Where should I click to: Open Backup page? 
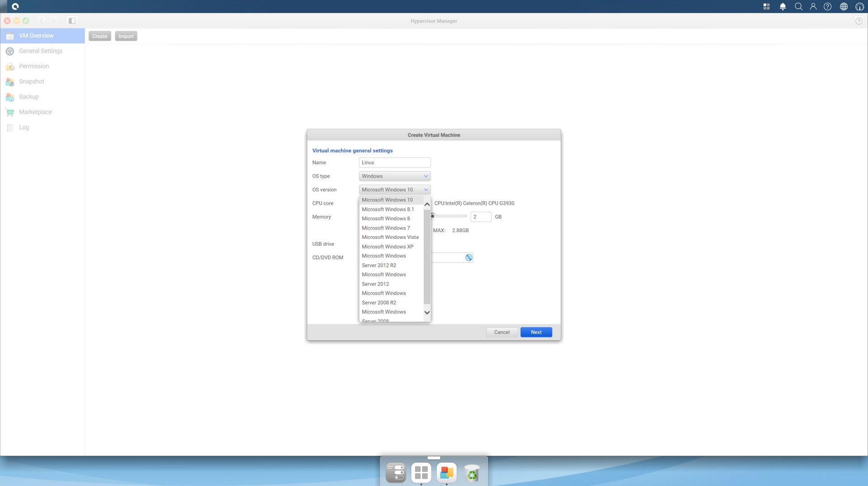point(42,97)
